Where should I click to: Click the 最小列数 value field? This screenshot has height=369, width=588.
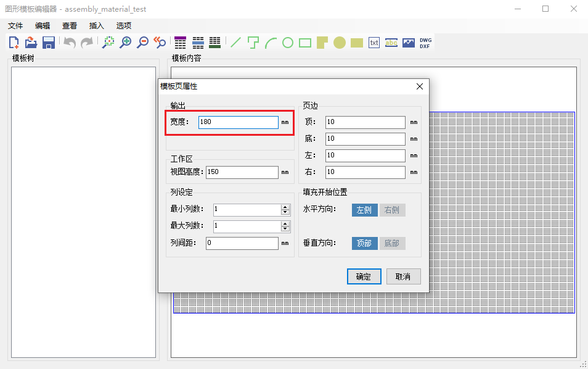click(x=247, y=209)
